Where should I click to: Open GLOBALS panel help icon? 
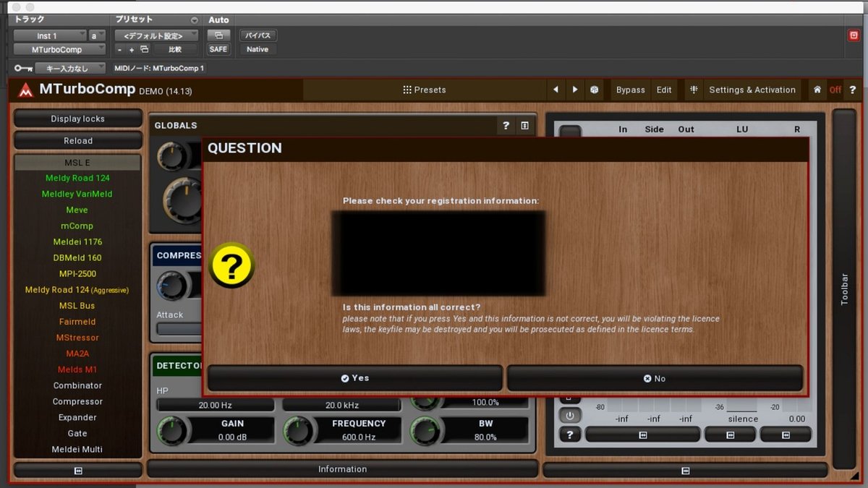pos(506,126)
